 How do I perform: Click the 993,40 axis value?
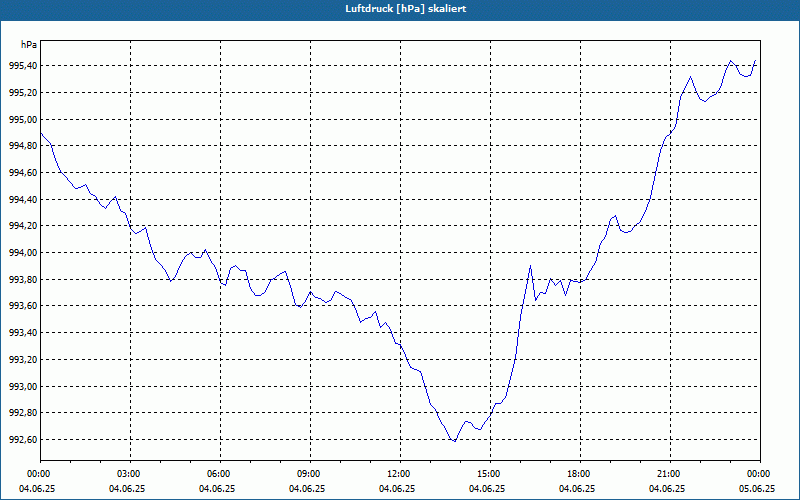[x=23, y=333]
